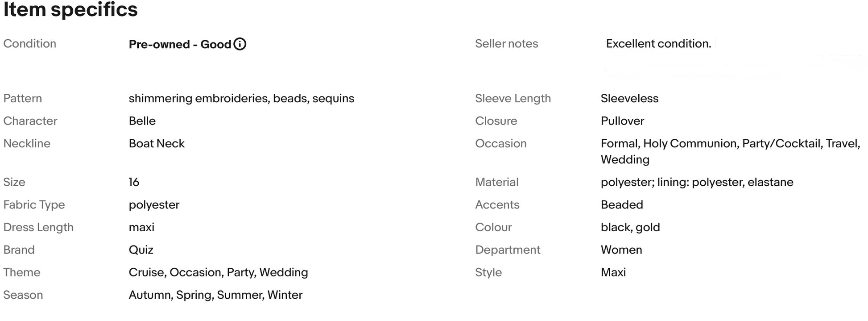Click the Excellent condition seller note
This screenshot has width=868, height=321.
[x=658, y=44]
